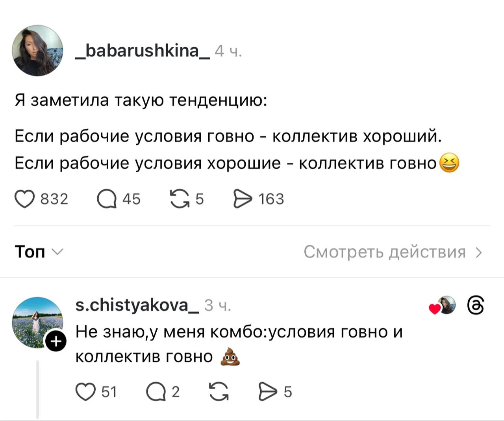This screenshot has height=421, width=504.
Task: Send s.chistyakova_'s comment via share icon
Action: pos(268,392)
